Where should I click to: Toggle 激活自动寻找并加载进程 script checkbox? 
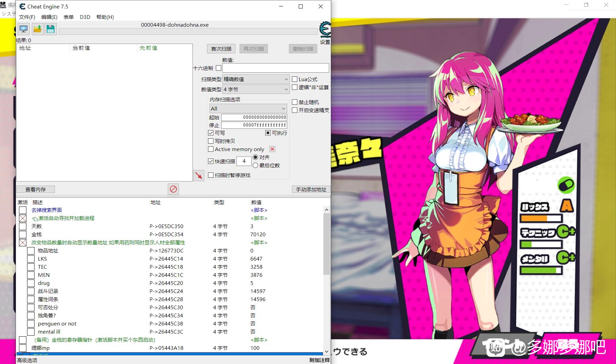(x=23, y=218)
